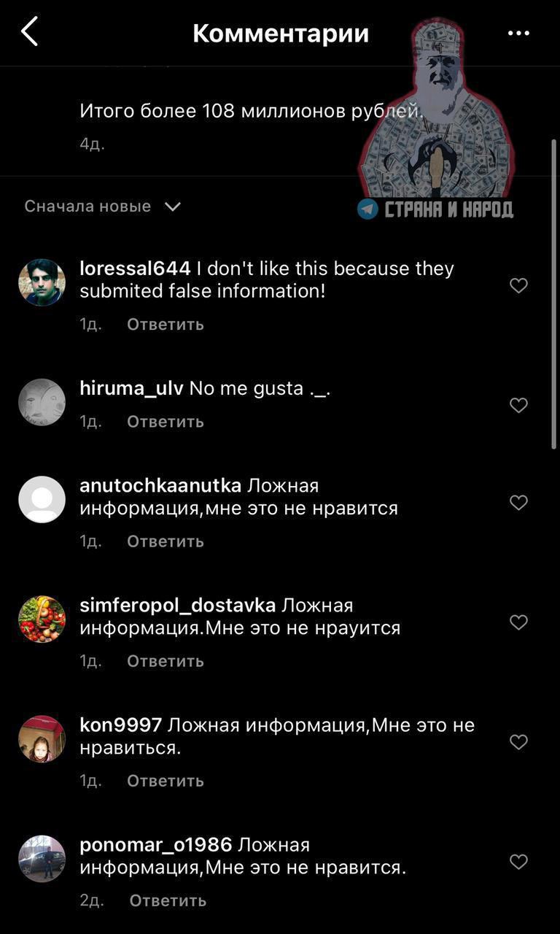The height and width of the screenshot is (934, 560).
Task: Open loressal644's profile picture
Action: 42,282
